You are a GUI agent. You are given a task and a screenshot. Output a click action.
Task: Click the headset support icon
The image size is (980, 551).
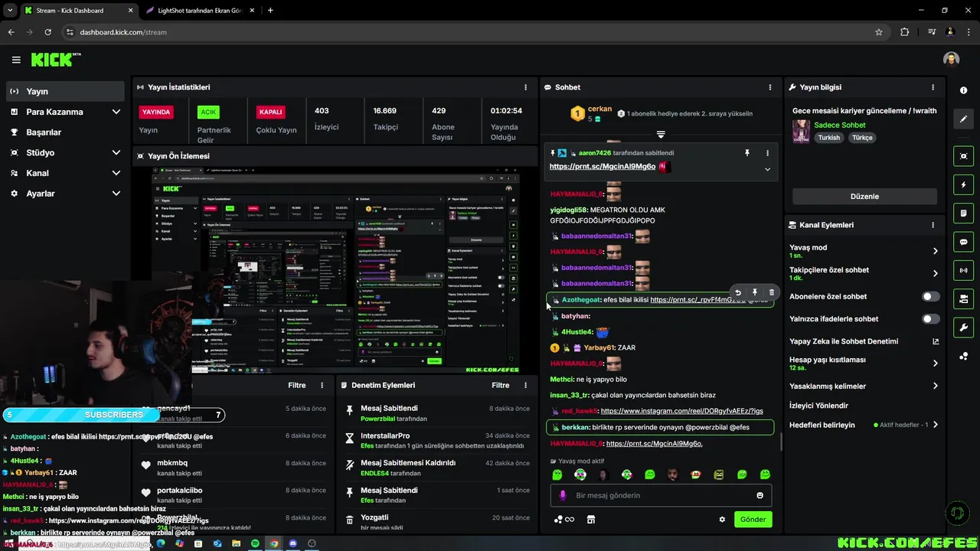(955, 512)
